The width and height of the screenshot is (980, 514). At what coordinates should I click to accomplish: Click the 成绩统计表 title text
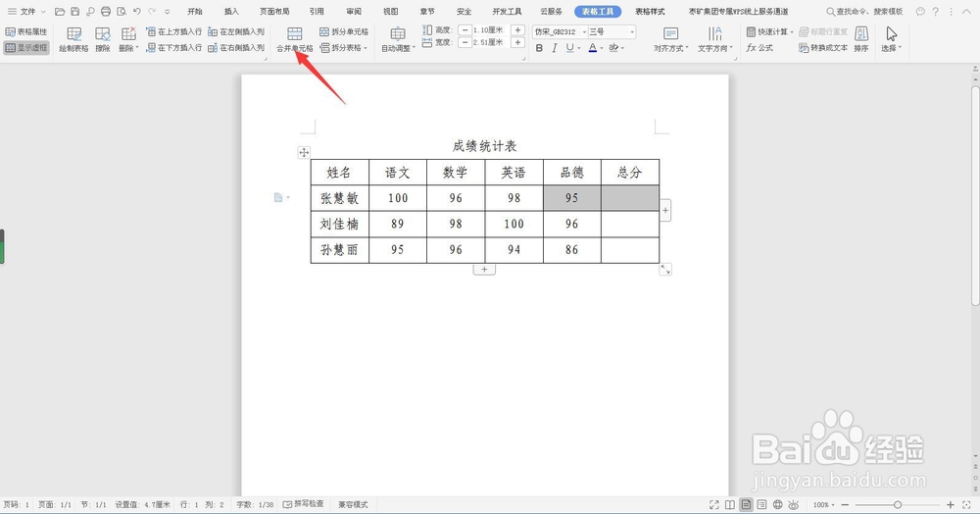484,146
